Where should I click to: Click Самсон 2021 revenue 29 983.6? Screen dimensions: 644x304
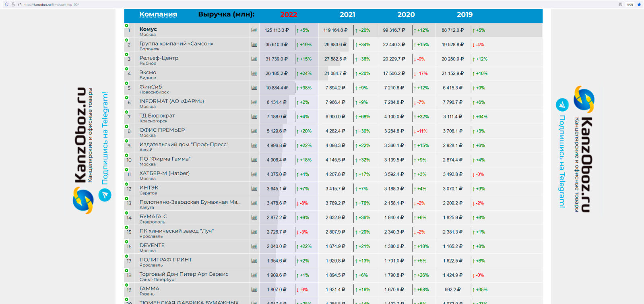335,45
